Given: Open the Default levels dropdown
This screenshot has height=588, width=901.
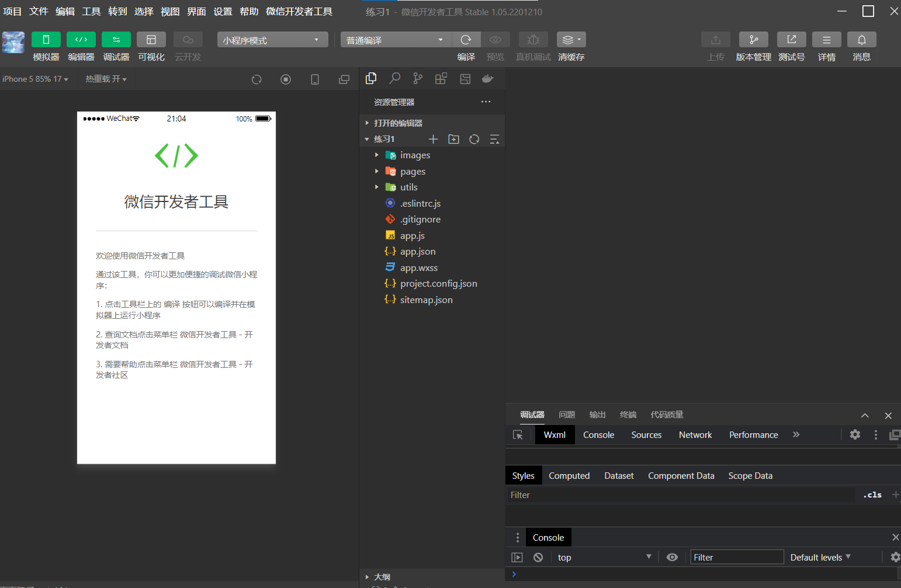Looking at the screenshot, I should click(x=820, y=558).
